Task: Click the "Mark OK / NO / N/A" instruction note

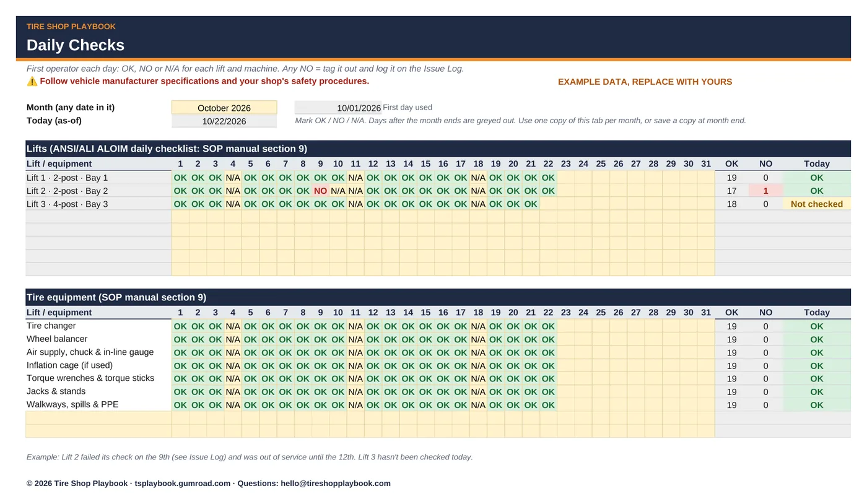Action: tap(521, 121)
